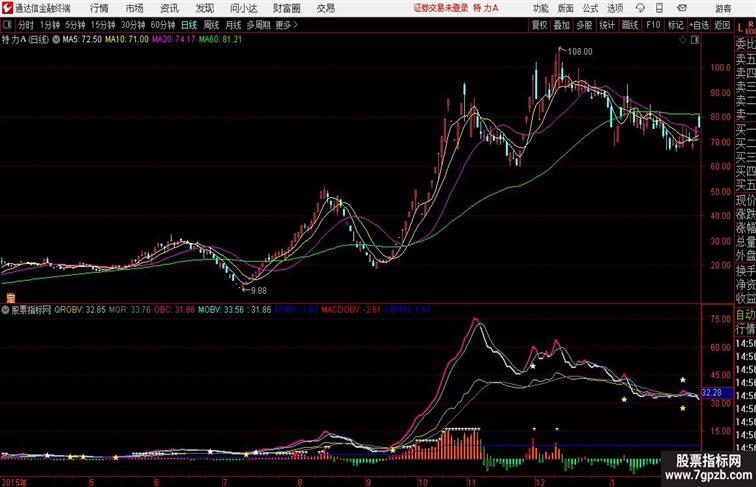Image resolution: width=756 pixels, height=487 pixels.
Task: Open the 多周期 multi-period view
Action: [x=258, y=25]
